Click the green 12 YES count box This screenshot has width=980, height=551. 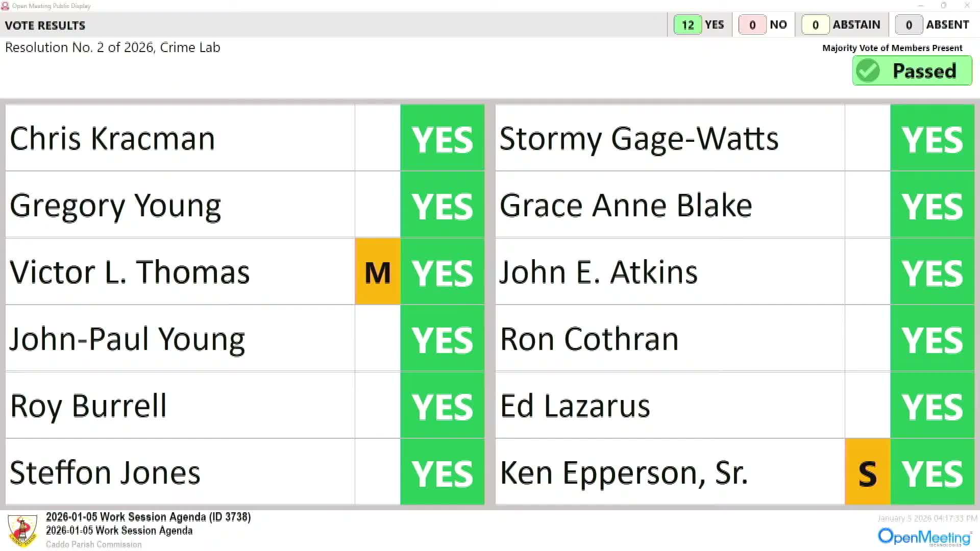tap(688, 24)
